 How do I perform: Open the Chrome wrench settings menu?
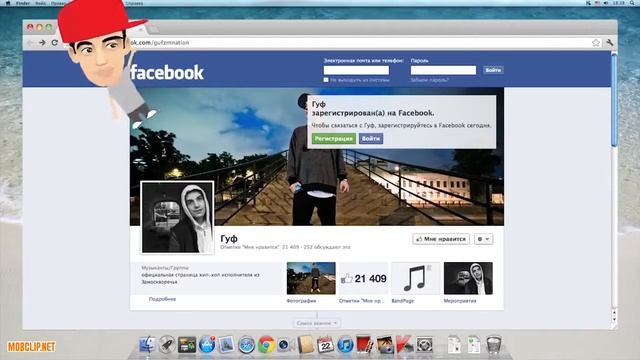tap(609, 42)
